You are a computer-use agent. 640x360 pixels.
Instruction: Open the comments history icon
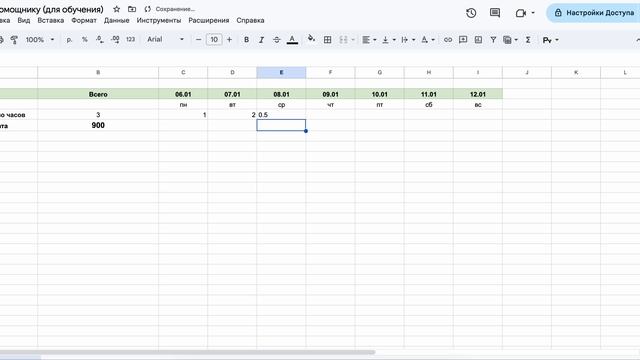495,13
